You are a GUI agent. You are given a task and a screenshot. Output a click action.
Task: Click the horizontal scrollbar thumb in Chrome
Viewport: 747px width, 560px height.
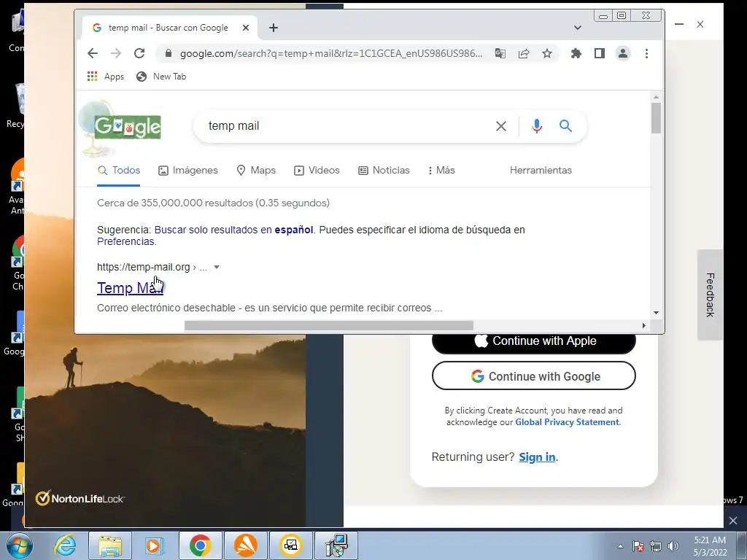click(329, 326)
